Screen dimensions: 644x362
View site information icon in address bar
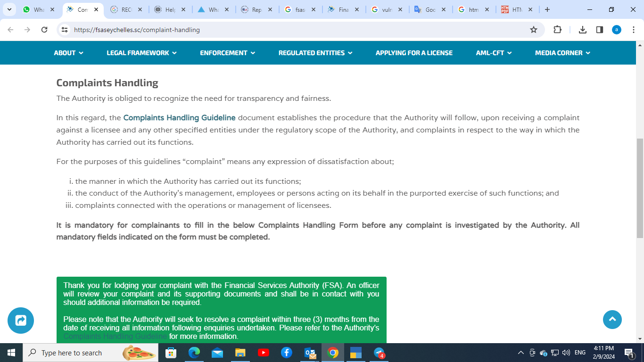click(65, 30)
